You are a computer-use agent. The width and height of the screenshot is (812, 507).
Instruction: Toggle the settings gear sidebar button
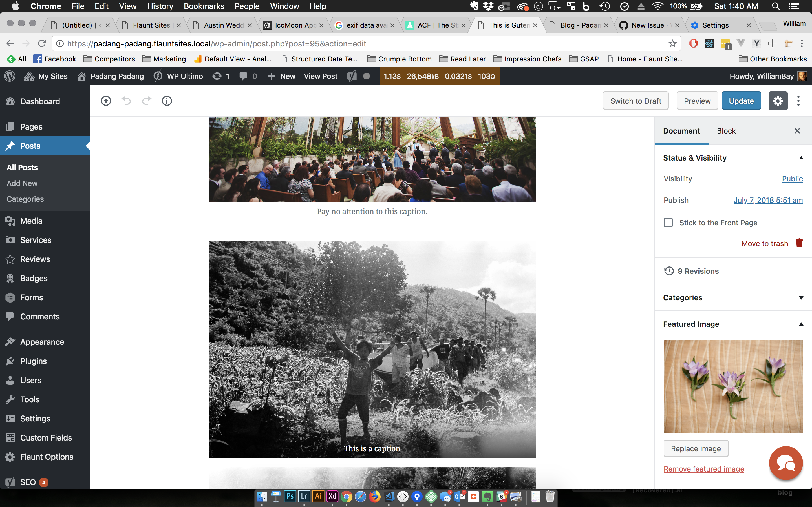(x=777, y=101)
